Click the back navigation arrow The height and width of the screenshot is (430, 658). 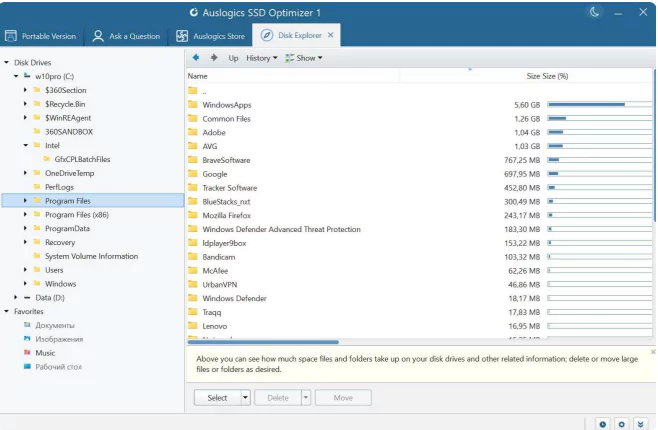pos(196,57)
